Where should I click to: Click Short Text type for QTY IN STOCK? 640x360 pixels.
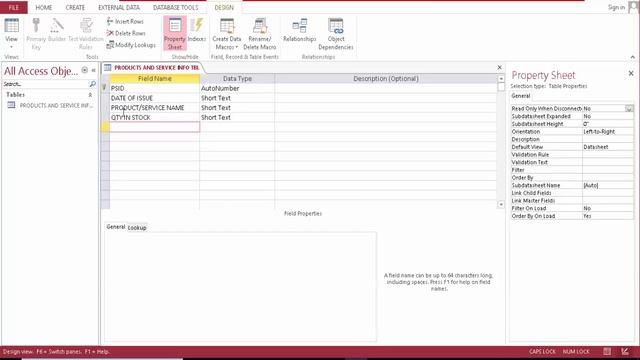point(237,118)
